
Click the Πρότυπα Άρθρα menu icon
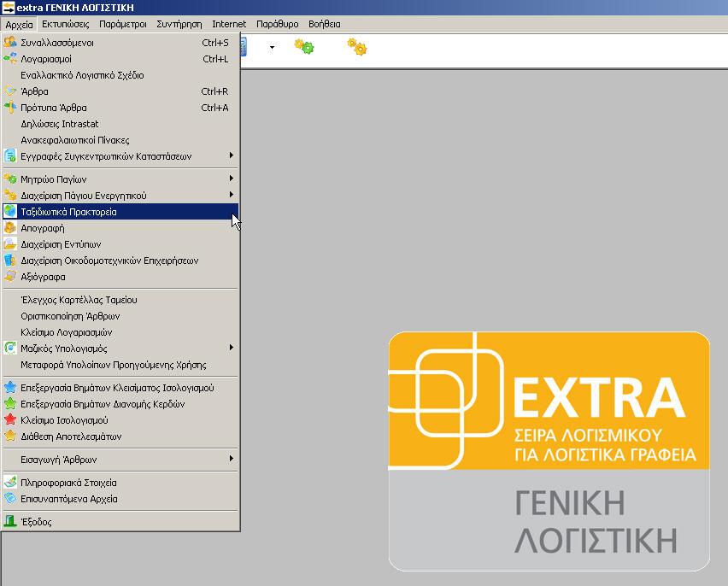point(10,108)
